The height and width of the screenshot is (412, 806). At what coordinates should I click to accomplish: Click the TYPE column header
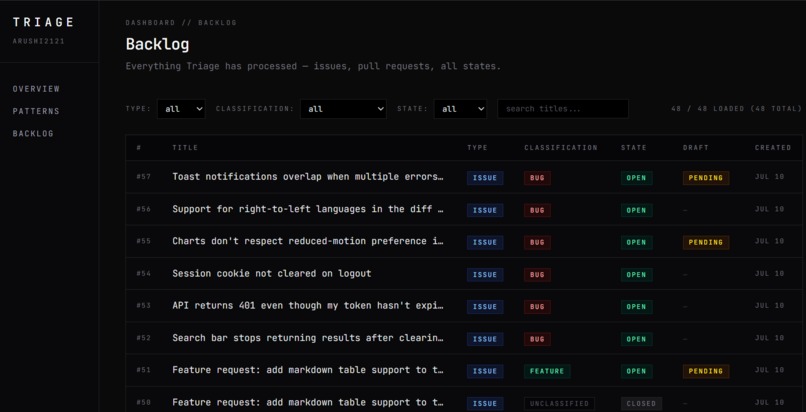(x=477, y=147)
